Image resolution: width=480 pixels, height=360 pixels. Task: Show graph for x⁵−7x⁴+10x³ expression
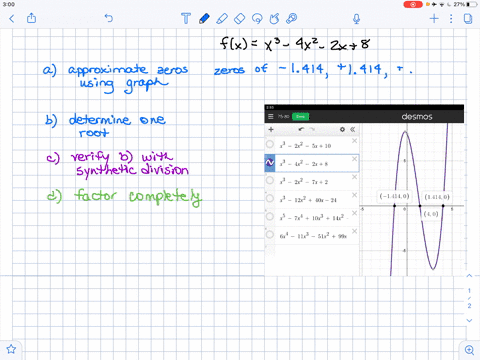click(x=270, y=216)
